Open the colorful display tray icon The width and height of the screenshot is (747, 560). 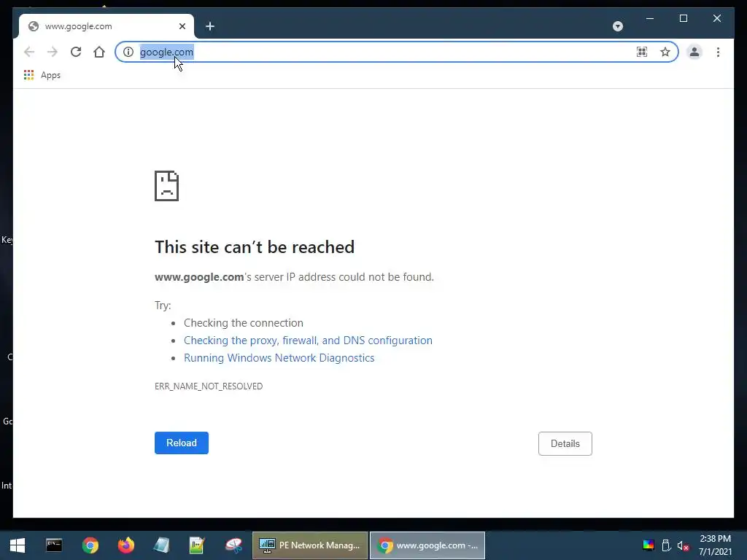649,545
